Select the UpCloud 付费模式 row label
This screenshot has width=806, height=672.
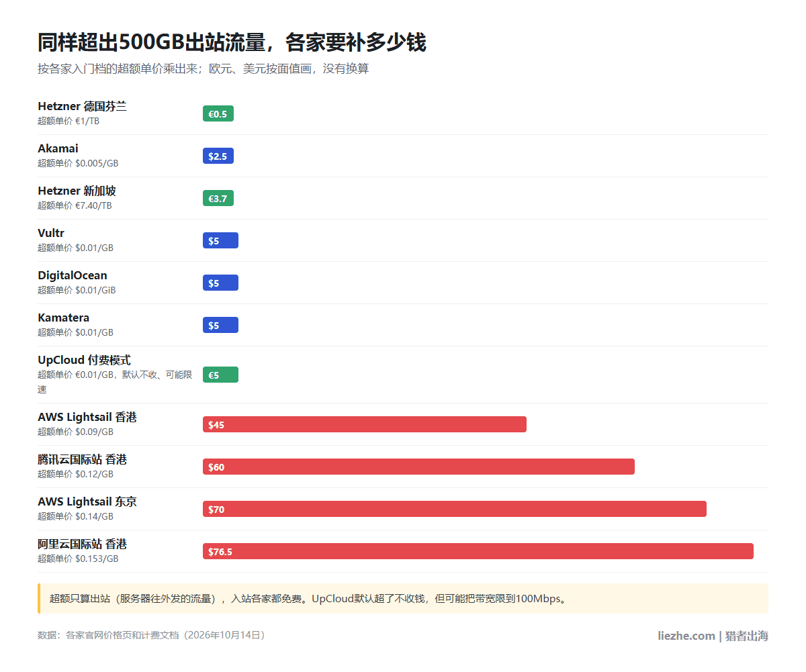[x=84, y=360]
